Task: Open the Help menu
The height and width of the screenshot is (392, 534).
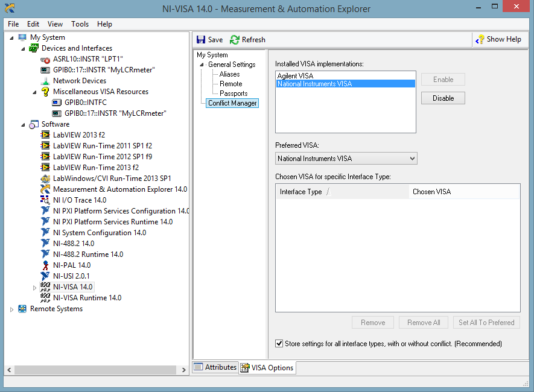Action: [104, 24]
